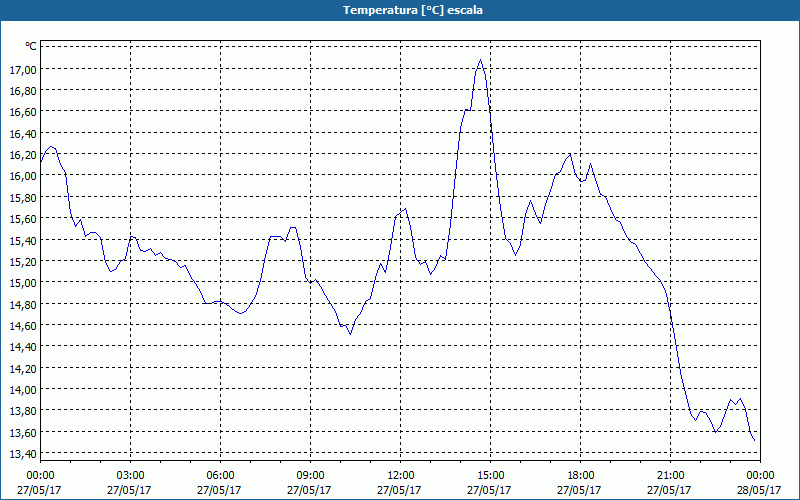
Task: Click the 00:00 28/05/17 time label
Action: [759, 483]
